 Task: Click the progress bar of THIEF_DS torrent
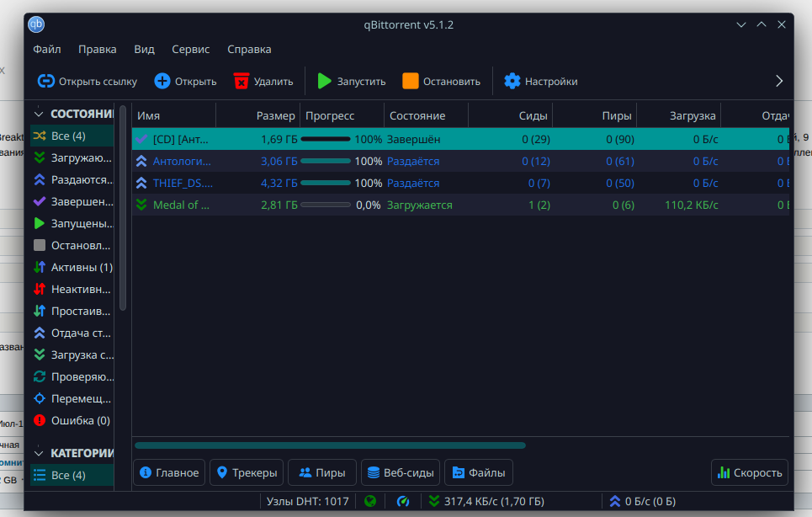[326, 183]
